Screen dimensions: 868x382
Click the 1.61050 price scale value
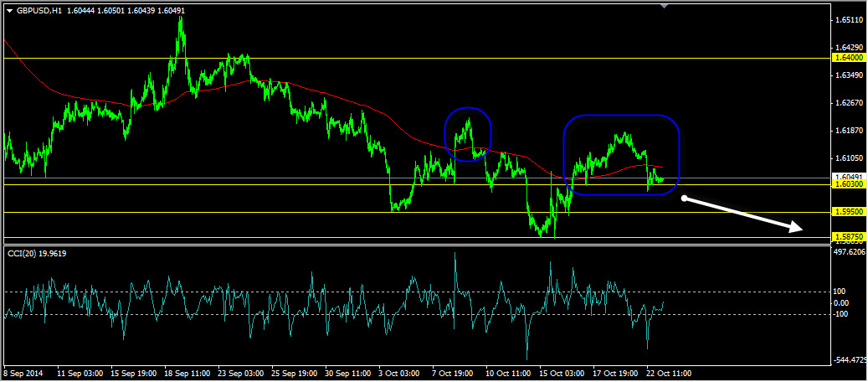(850, 158)
